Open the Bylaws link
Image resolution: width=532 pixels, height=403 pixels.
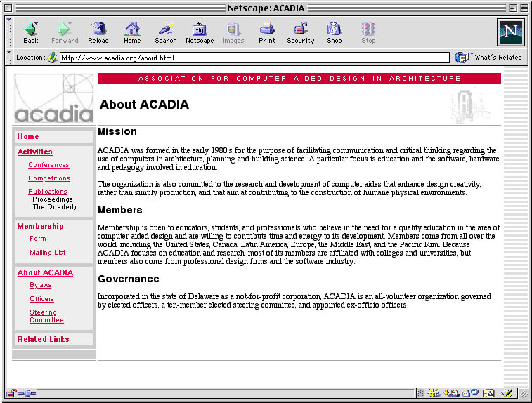click(40, 285)
